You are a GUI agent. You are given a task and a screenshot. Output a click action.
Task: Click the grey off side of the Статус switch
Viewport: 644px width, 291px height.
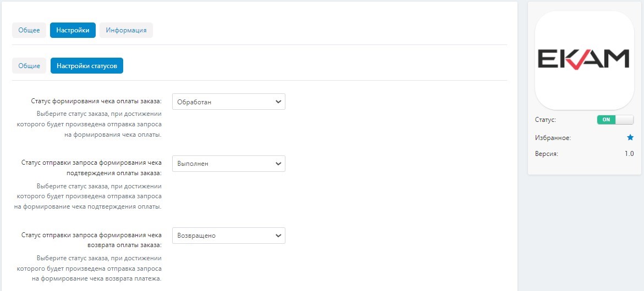[625, 120]
